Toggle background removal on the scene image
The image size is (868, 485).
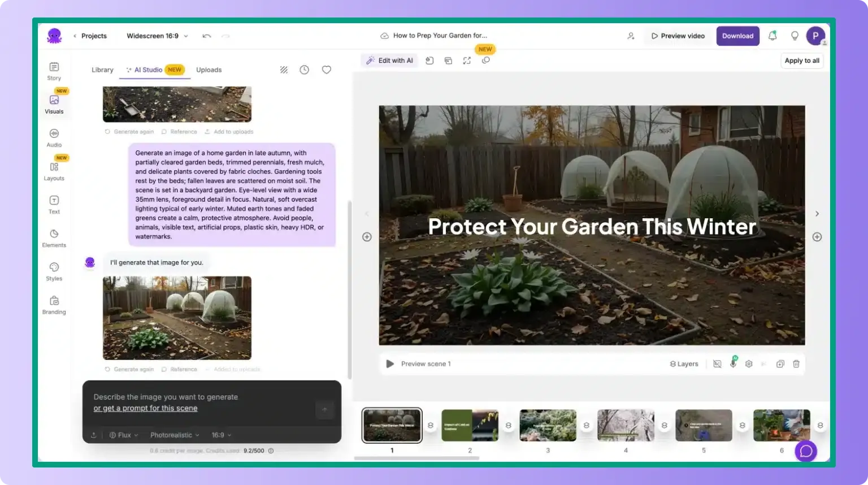pyautogui.click(x=717, y=363)
